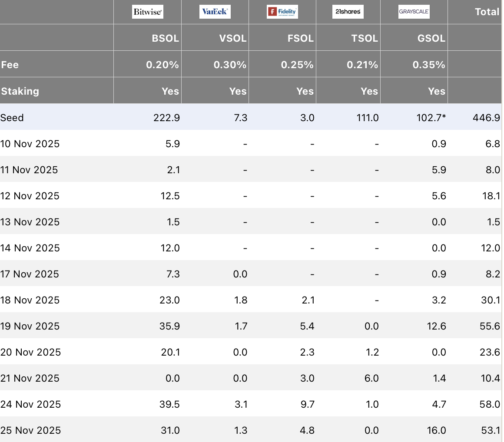Select the Seed row label
This screenshot has width=504, height=442.
tap(12, 118)
